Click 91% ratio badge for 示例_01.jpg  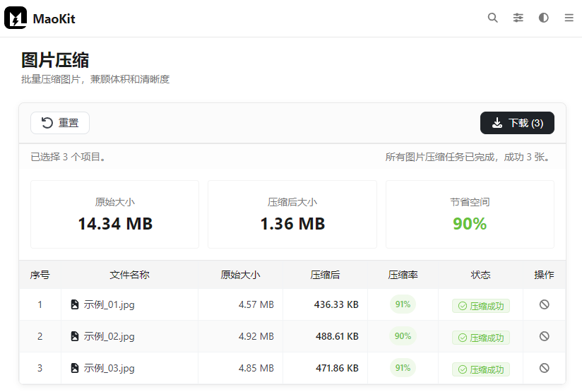tap(403, 304)
